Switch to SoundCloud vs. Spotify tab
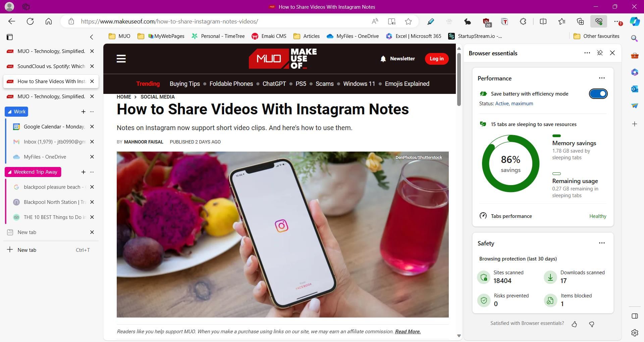The width and height of the screenshot is (644, 342). [51, 66]
